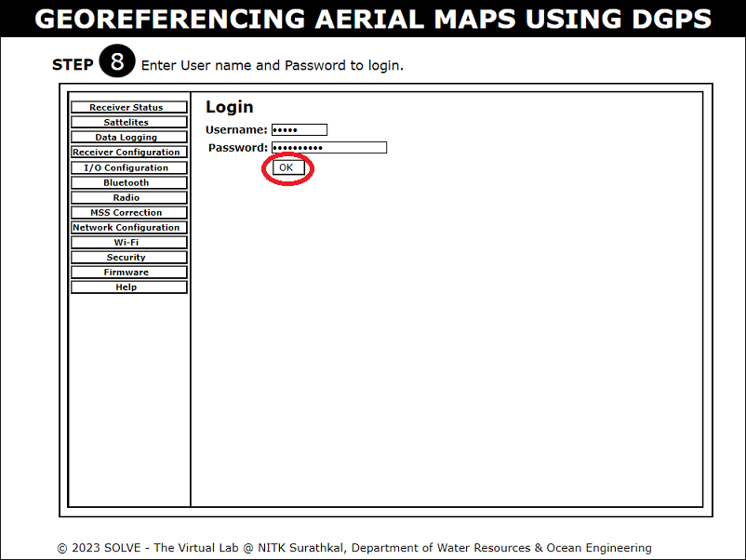Go to the Firmware page
Screen dimensions: 746x560
128,273
